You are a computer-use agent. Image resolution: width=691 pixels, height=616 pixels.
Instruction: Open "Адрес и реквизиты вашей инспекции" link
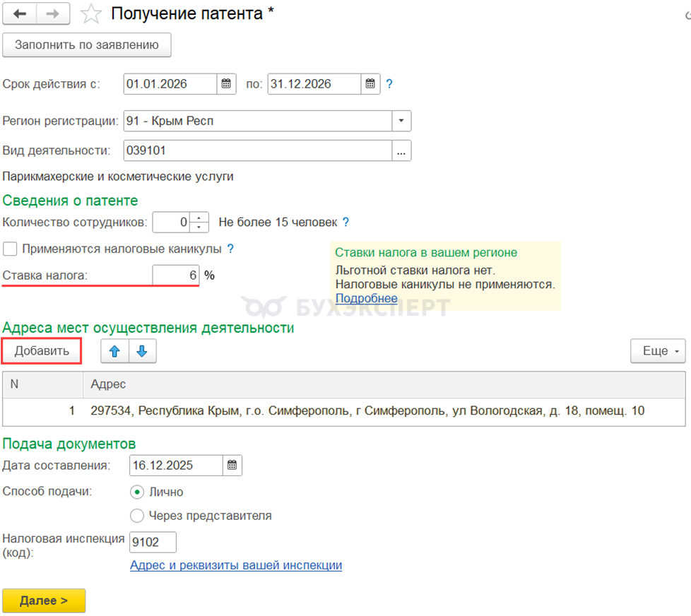tap(235, 565)
